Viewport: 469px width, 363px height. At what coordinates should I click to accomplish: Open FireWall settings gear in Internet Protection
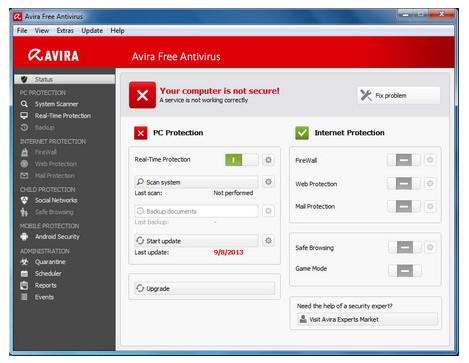(x=430, y=160)
